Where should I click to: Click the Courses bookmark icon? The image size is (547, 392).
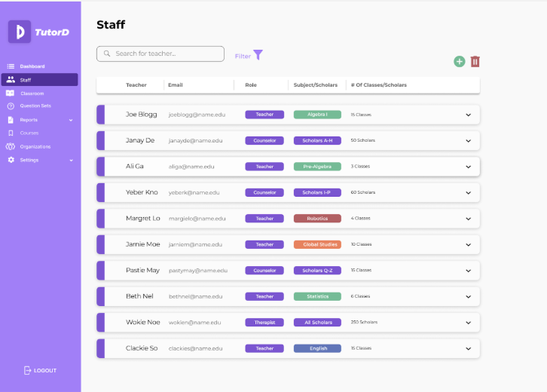[11, 133]
